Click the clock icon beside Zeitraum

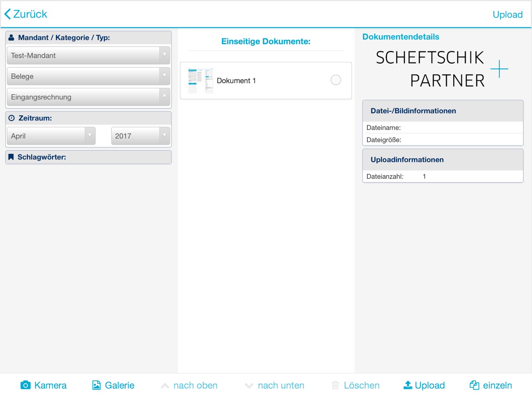[12, 118]
